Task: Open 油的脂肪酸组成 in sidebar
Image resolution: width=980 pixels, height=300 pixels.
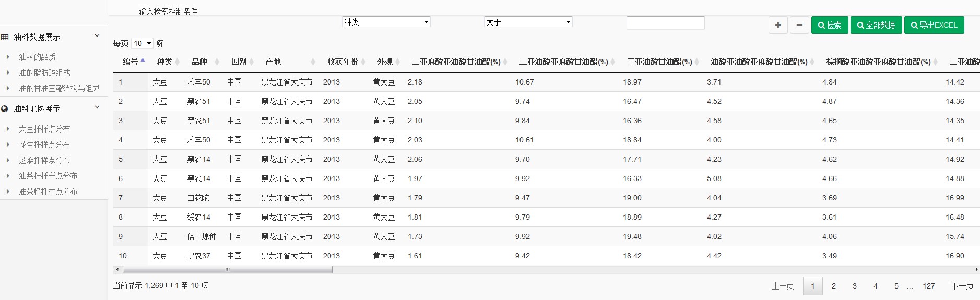Action: point(45,73)
